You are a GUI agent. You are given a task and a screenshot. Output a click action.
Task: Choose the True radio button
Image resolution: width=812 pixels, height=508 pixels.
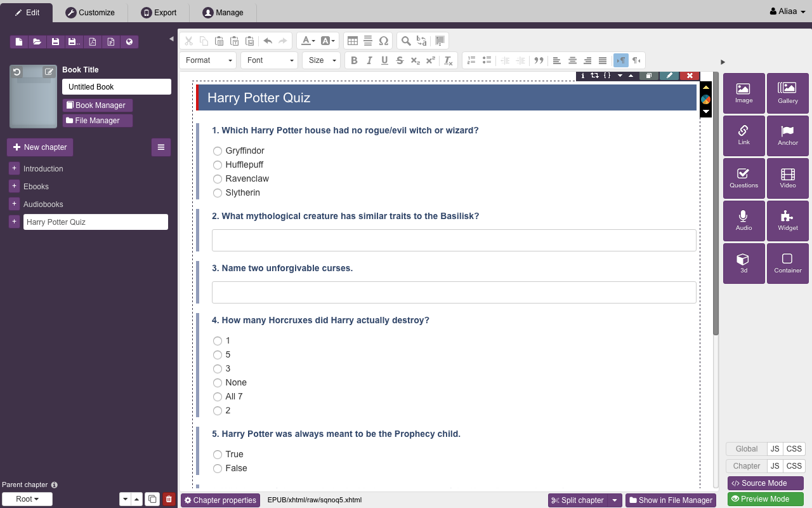(218, 455)
